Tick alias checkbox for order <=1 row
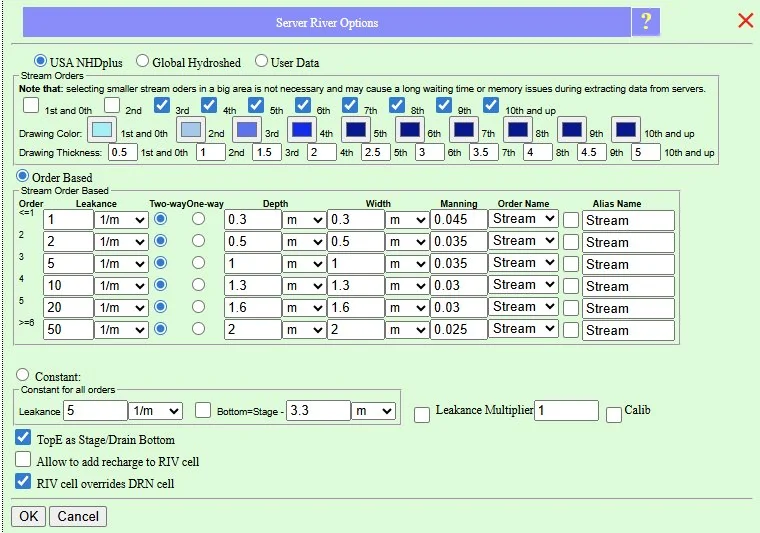Screen dimensions: 760x533 571,220
